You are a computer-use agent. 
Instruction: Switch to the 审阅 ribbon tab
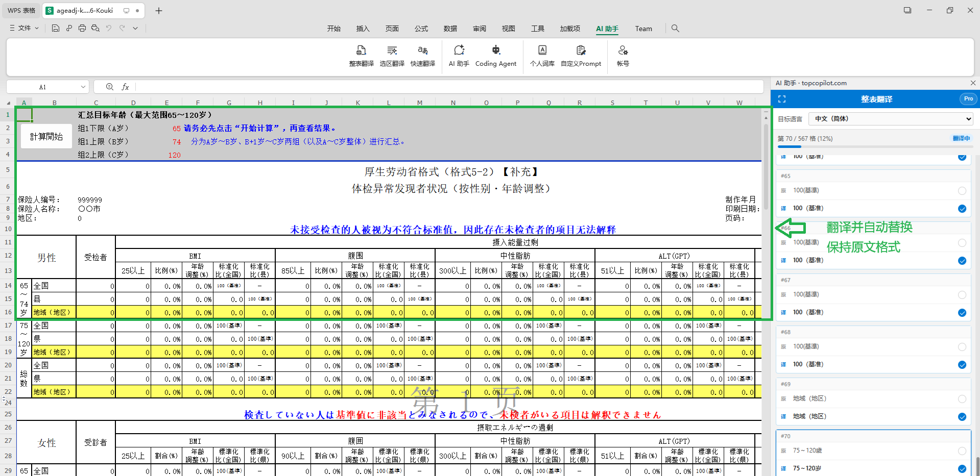click(480, 29)
